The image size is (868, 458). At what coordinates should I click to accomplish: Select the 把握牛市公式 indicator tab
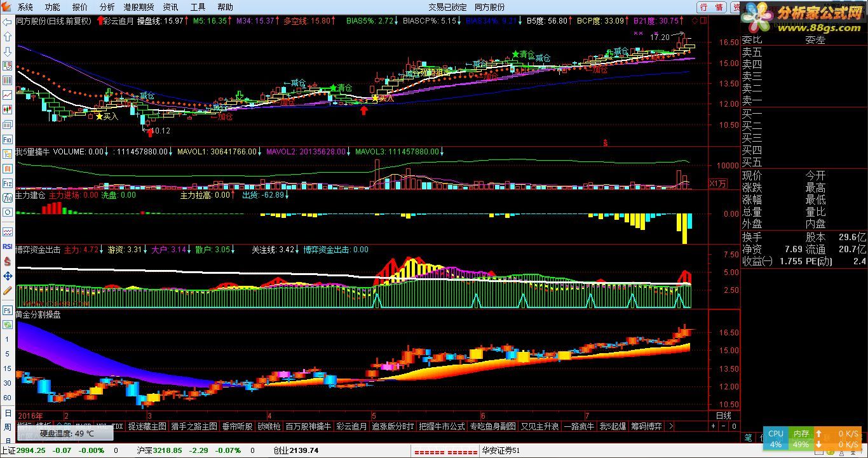442,426
